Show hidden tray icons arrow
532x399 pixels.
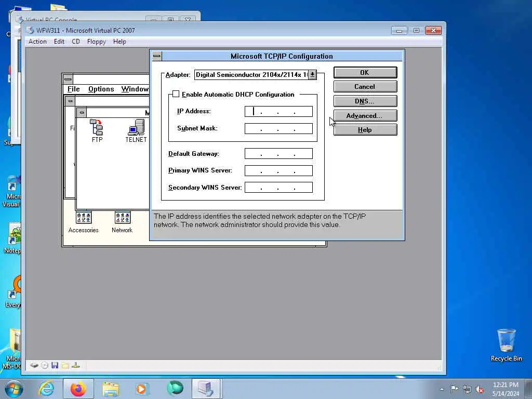coord(442,389)
